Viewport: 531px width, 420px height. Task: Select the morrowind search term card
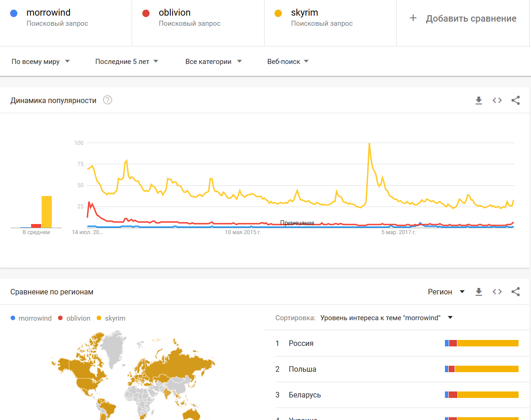tap(66, 18)
